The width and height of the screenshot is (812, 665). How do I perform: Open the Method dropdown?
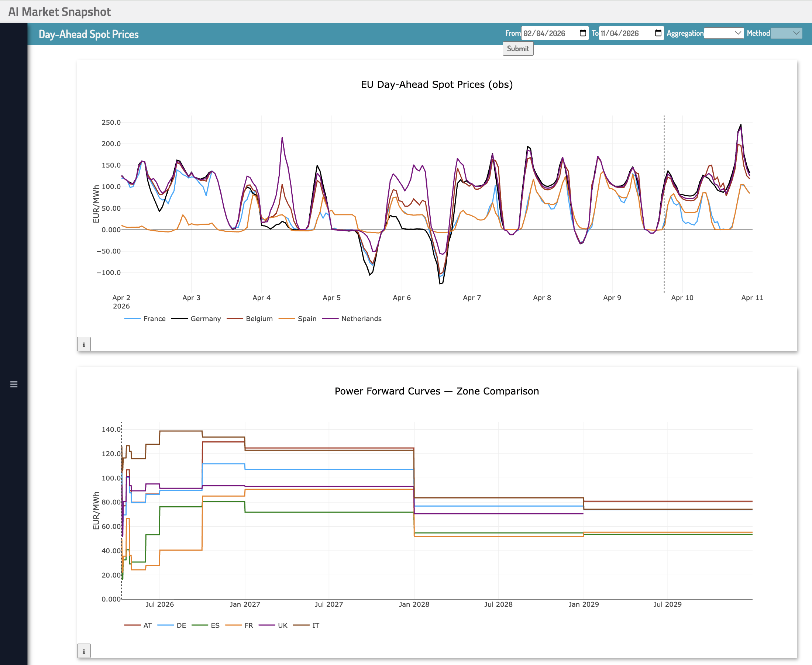[x=786, y=33]
